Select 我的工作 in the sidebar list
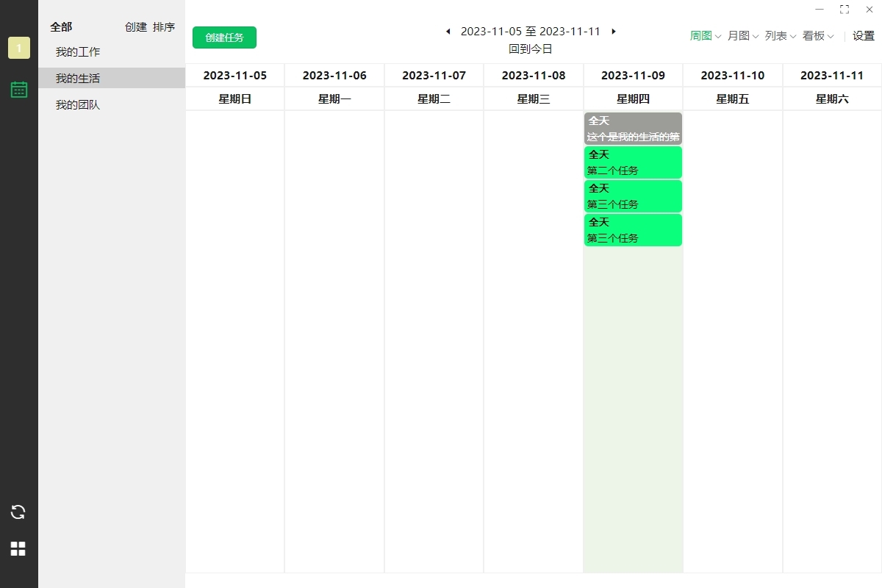This screenshot has width=882, height=588. coord(78,52)
